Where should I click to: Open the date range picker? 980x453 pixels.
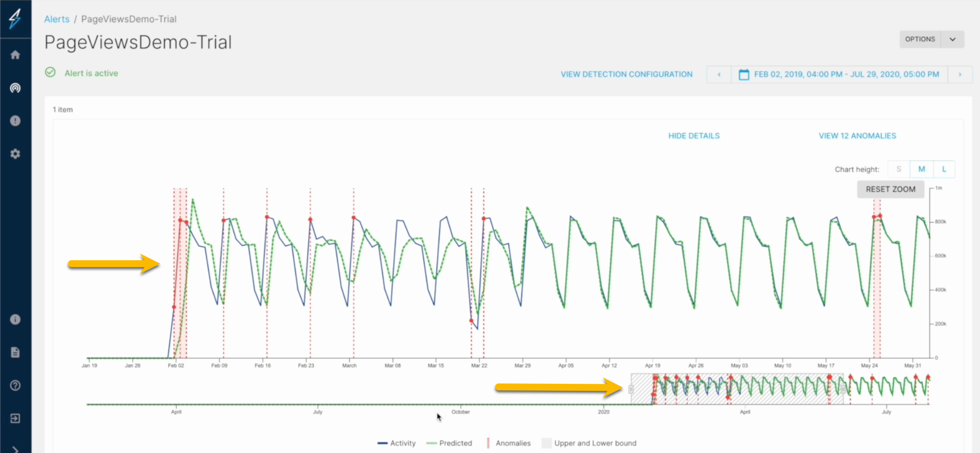[x=839, y=74]
